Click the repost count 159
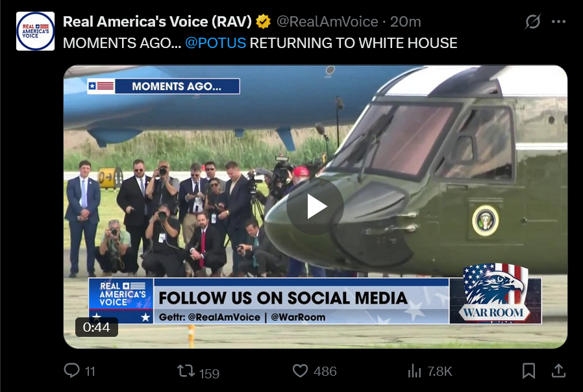Image resolution: width=583 pixels, height=392 pixels. tap(209, 373)
